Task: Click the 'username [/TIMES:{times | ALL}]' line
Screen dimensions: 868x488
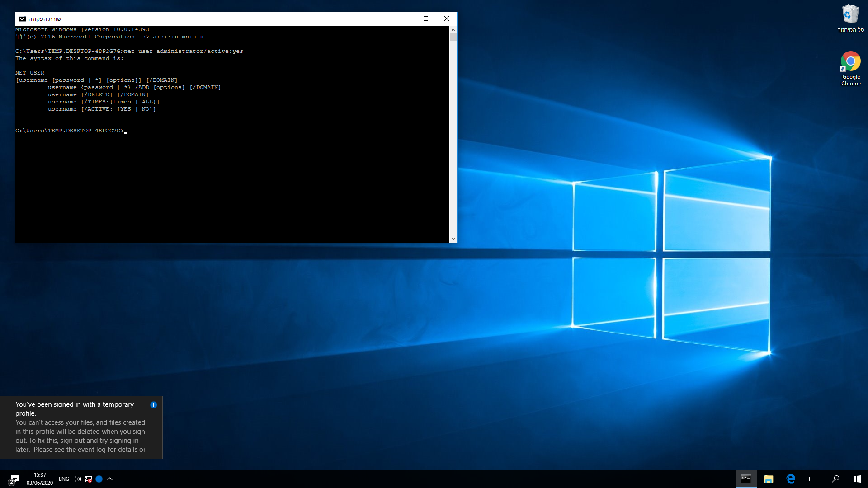Action: (104, 102)
